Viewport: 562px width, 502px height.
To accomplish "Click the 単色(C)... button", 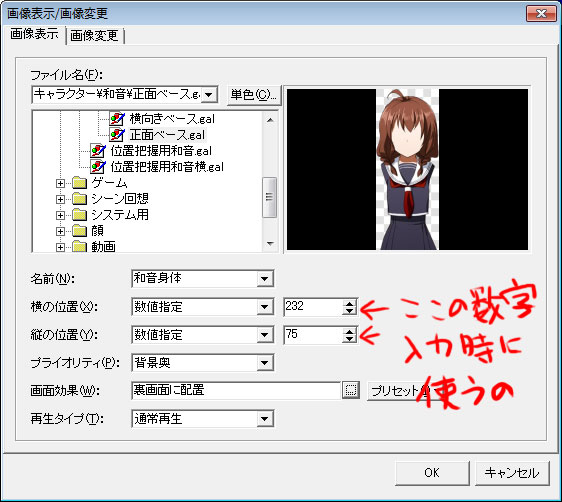I will tap(254, 95).
